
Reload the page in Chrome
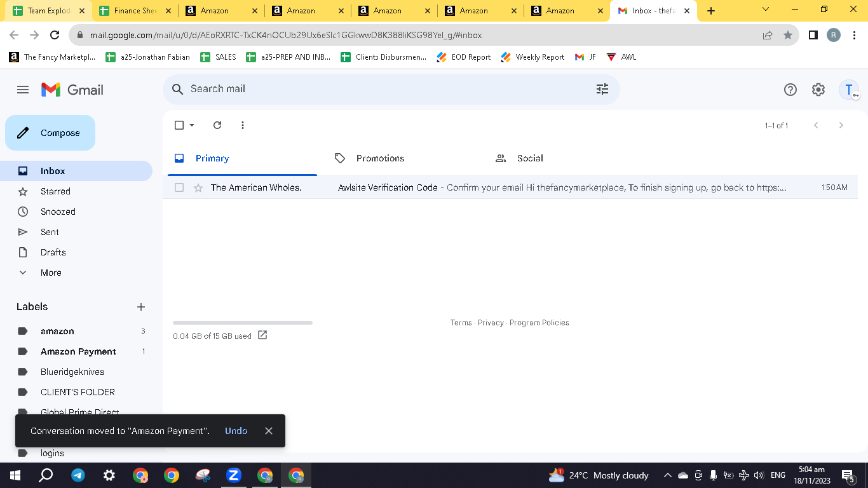(55, 36)
